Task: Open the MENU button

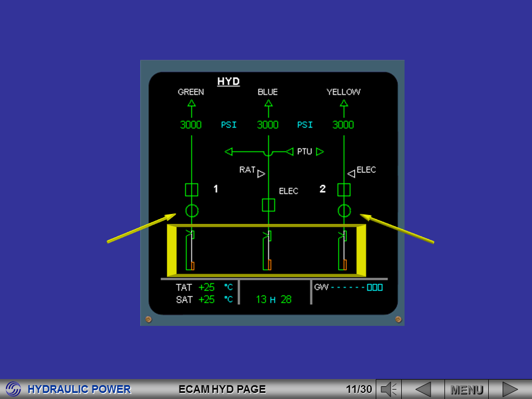Action: coord(467,388)
